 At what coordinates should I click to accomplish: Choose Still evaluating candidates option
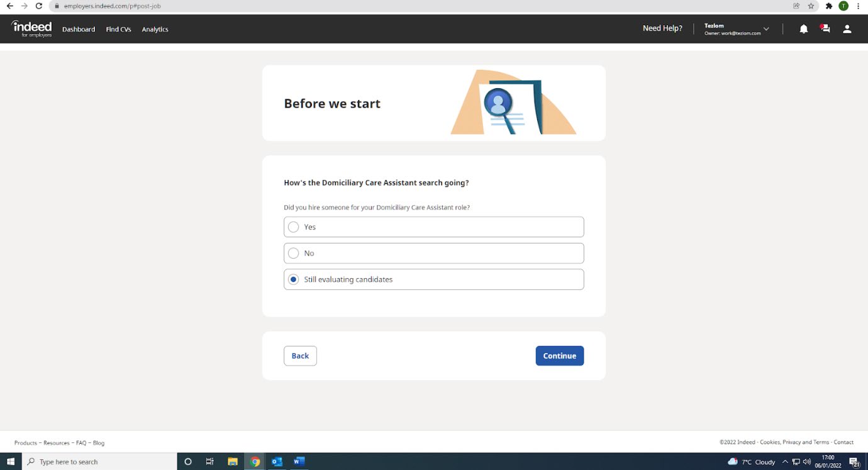tap(294, 280)
